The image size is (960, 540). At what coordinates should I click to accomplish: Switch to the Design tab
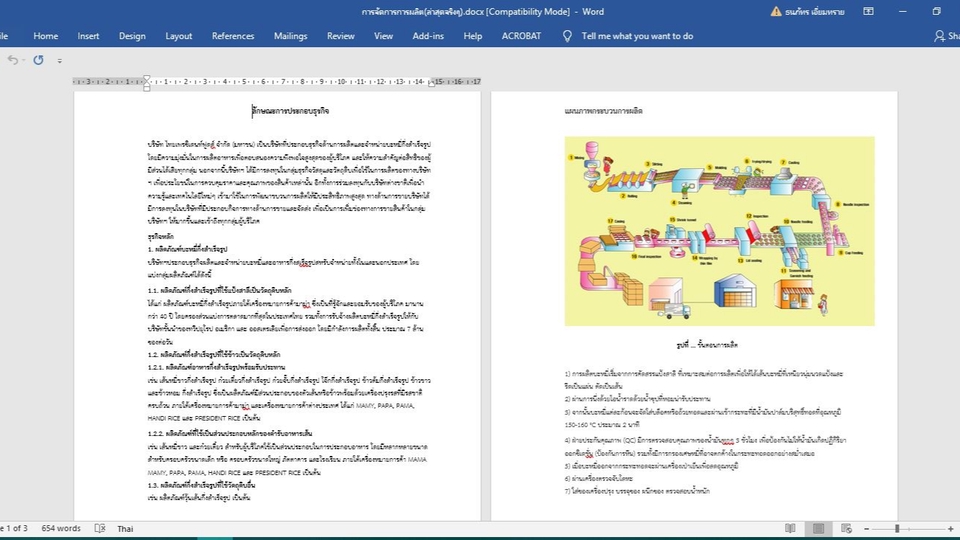[x=132, y=36]
